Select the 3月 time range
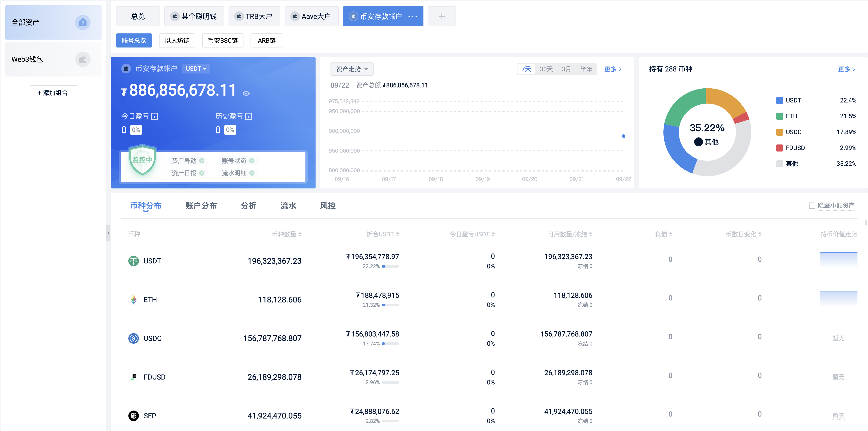The height and width of the screenshot is (431, 868). click(566, 69)
